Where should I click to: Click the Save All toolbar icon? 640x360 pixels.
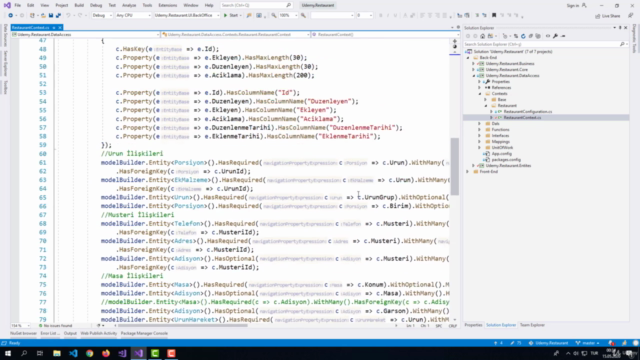coord(58,16)
